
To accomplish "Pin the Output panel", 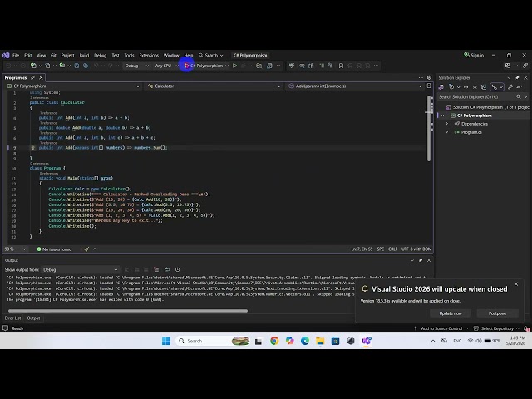I will [421, 260].
